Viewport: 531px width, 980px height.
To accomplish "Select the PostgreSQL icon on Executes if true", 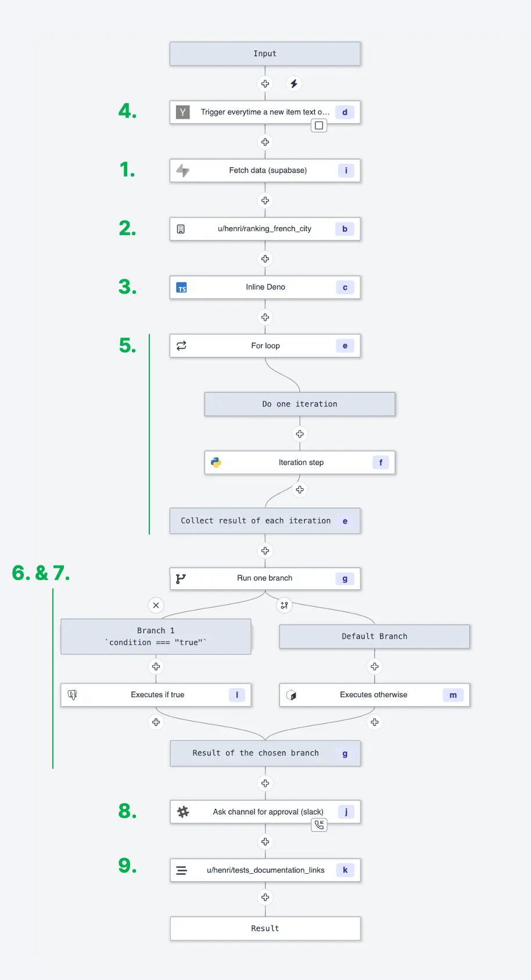I will 73,694.
